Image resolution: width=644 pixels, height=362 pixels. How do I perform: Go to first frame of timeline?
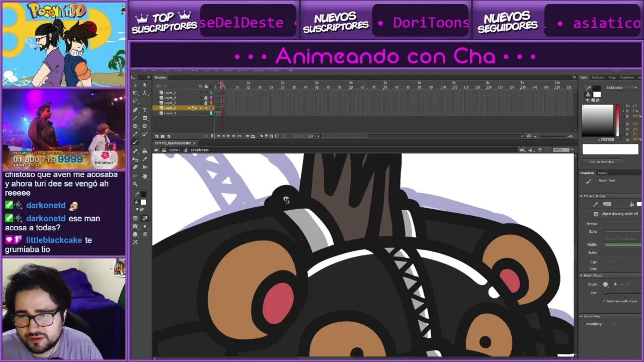(x=218, y=136)
